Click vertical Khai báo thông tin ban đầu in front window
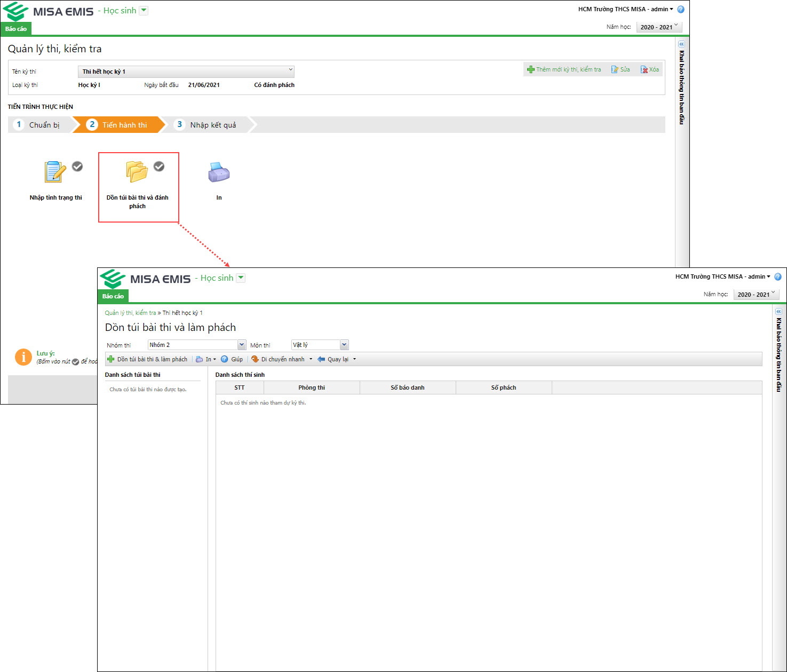 [778, 355]
